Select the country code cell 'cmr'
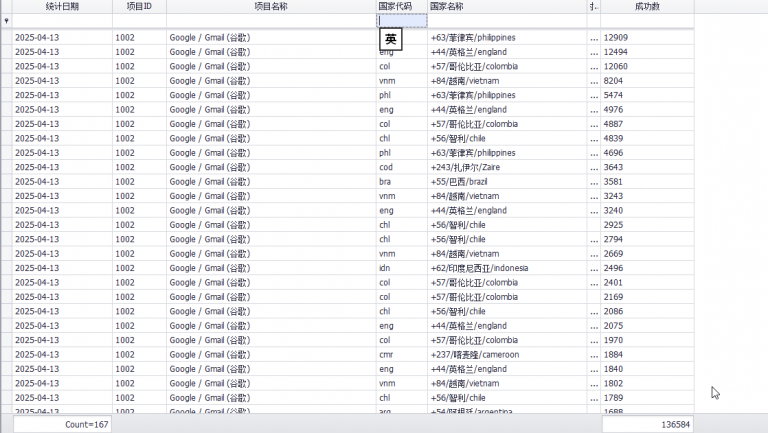This screenshot has height=433, width=768. click(402, 355)
